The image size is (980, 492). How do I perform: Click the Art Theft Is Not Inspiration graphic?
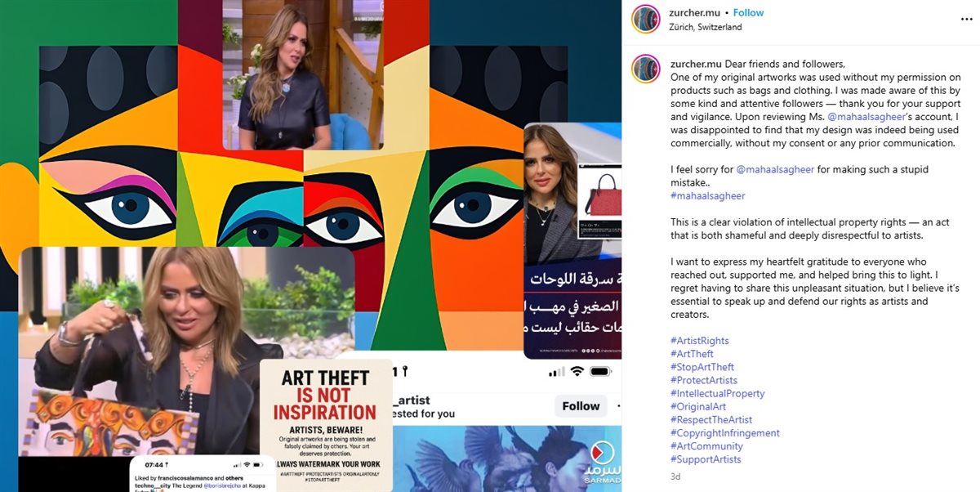[x=327, y=421]
